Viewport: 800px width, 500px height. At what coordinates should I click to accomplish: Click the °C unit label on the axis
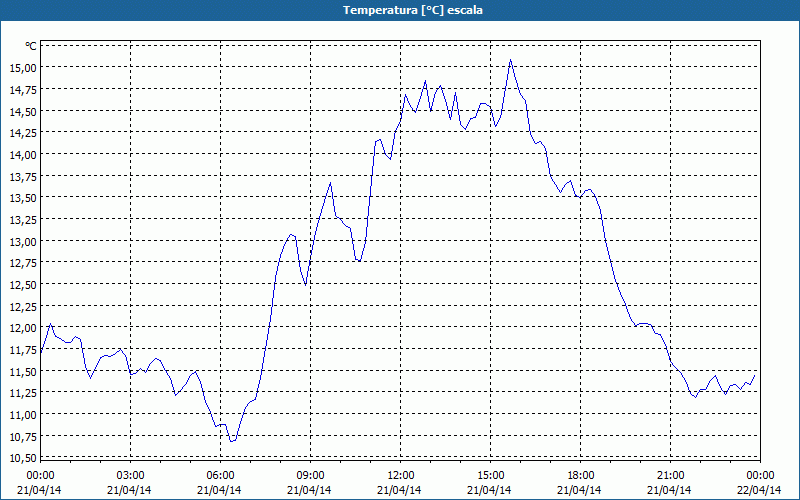coord(31,46)
